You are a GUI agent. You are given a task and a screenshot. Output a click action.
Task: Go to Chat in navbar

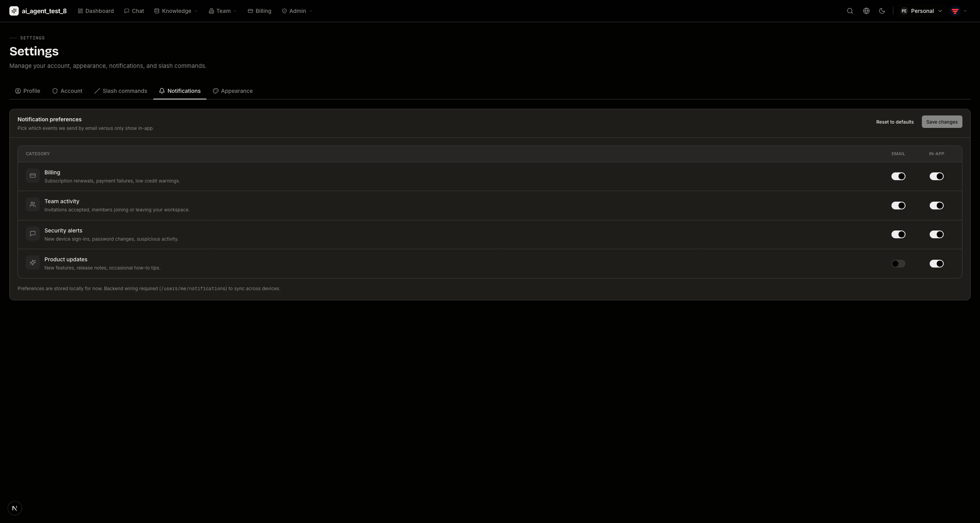pyautogui.click(x=134, y=11)
